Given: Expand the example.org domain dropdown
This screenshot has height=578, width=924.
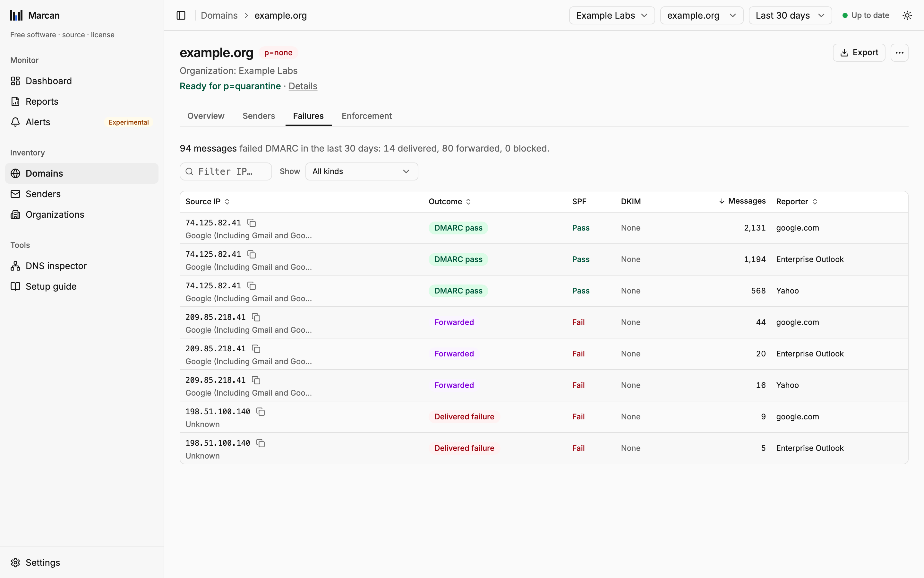Looking at the screenshot, I should (x=701, y=15).
